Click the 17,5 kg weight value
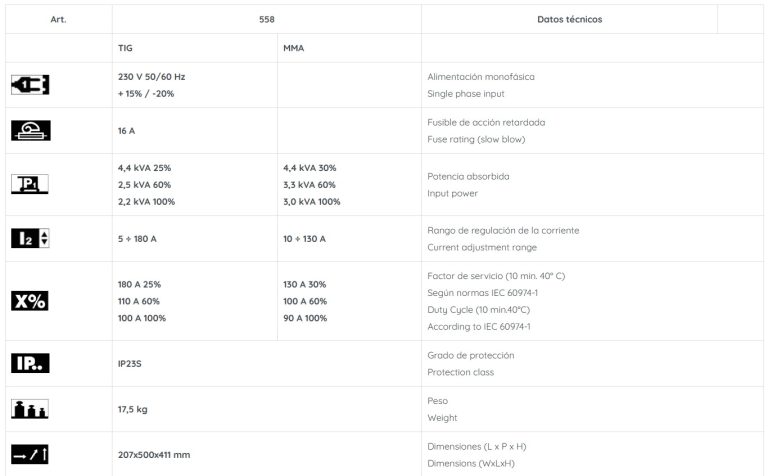This screenshot has height=476, width=768. [134, 409]
